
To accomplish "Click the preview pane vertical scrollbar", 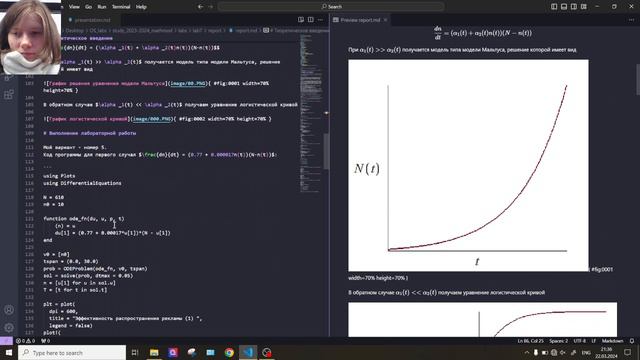I will (x=638, y=80).
